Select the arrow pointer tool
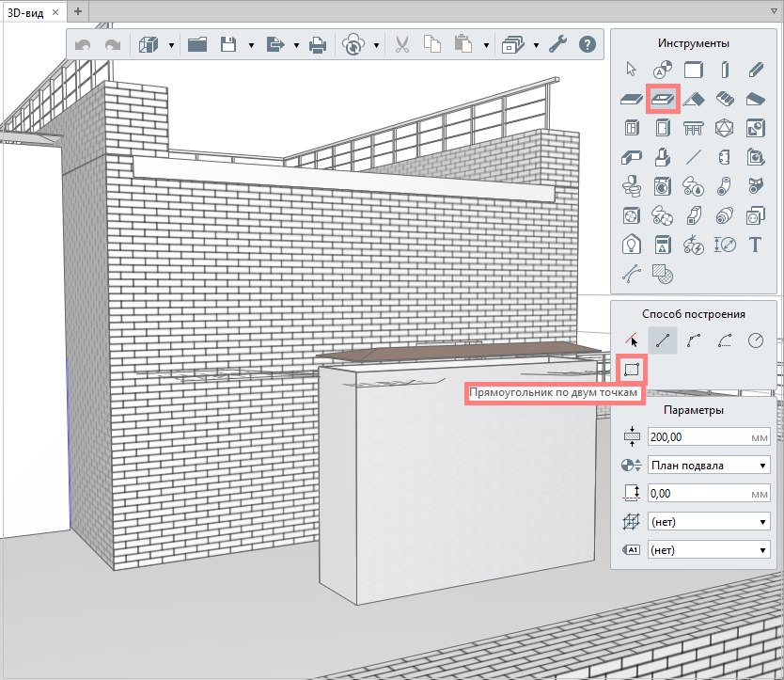The width and height of the screenshot is (784, 680). 631,69
